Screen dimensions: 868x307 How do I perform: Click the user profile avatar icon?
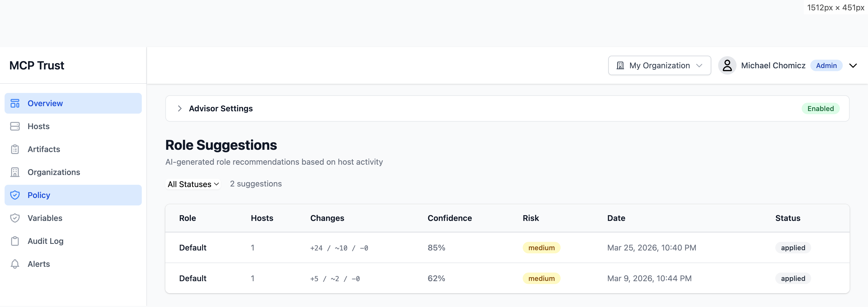coord(727,65)
